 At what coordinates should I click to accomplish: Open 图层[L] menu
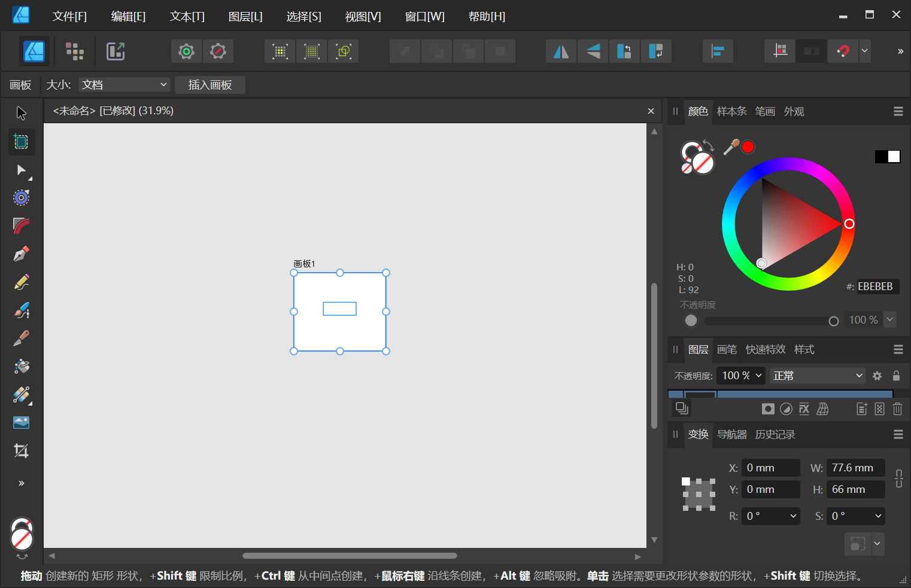click(x=245, y=17)
